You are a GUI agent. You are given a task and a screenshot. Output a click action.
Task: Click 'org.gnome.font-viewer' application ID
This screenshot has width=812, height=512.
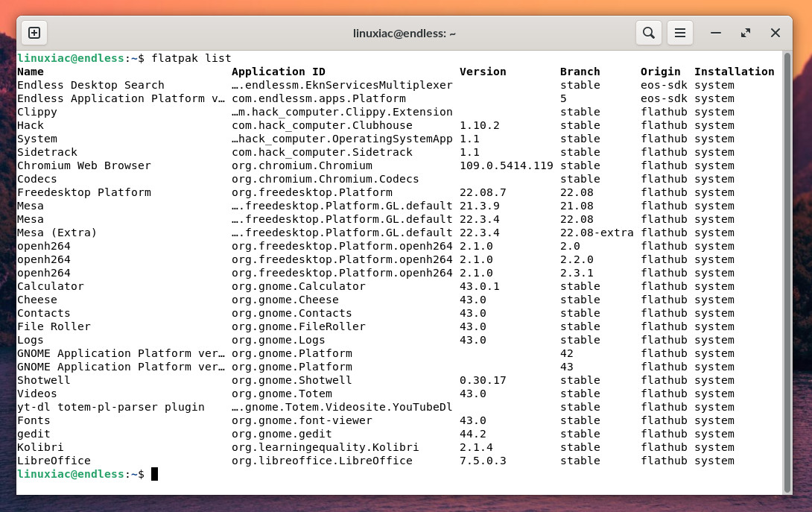(302, 421)
